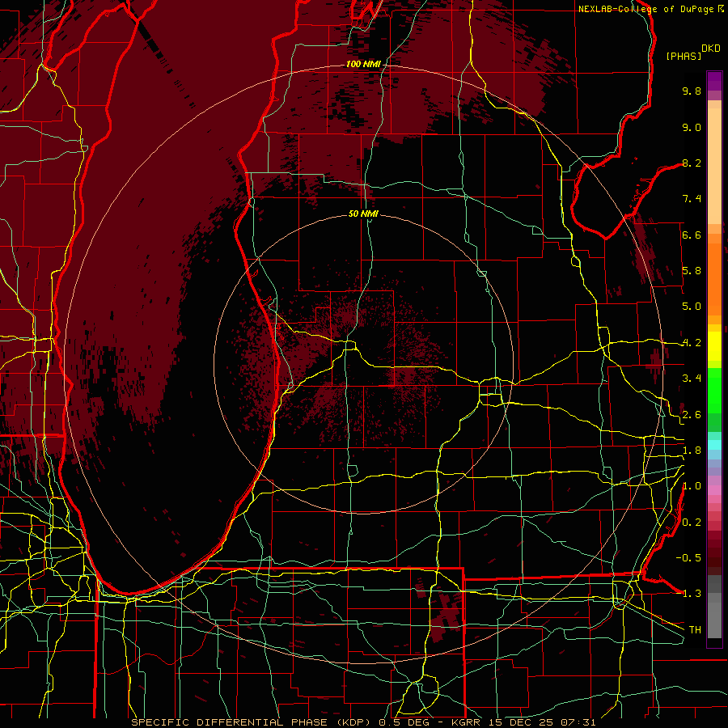Click the KGRR station identifier in footer
The image size is (728, 728).
click(x=466, y=722)
